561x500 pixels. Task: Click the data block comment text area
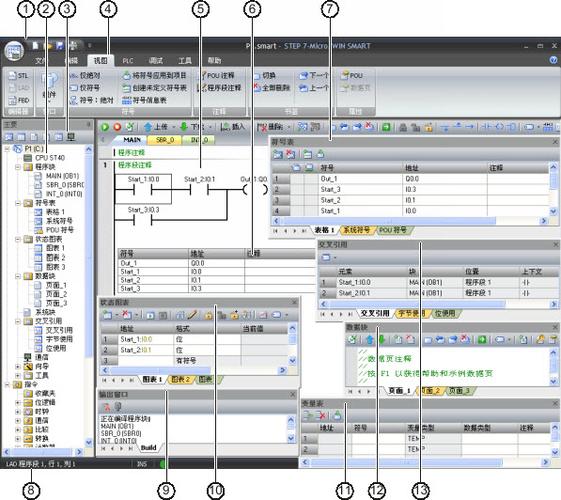pyautogui.click(x=453, y=366)
